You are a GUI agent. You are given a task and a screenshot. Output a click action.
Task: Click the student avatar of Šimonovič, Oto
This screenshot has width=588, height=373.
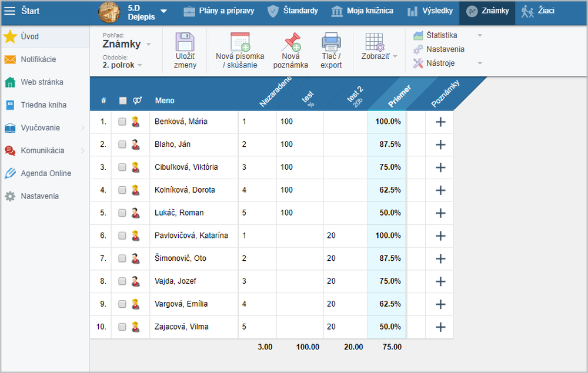click(x=135, y=258)
